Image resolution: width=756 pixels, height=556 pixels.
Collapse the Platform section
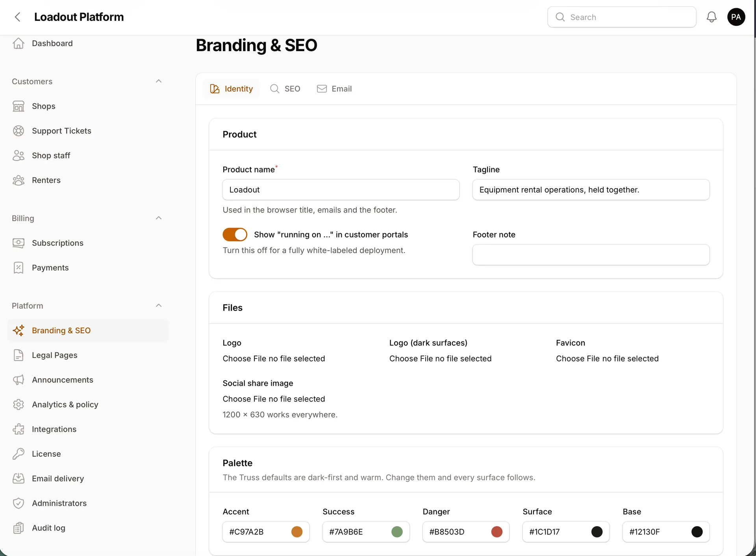(159, 306)
